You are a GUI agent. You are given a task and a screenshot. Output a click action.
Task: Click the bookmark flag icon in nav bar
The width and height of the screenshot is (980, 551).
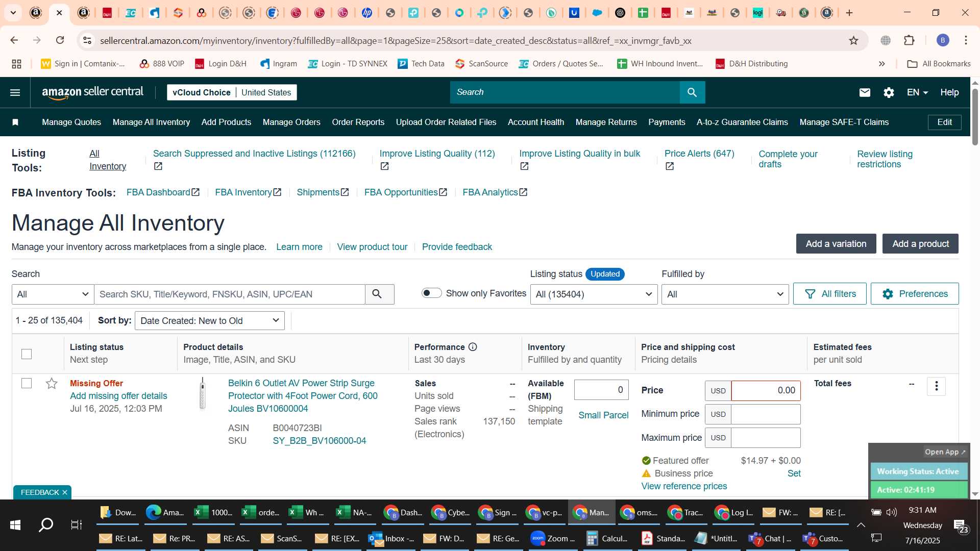pos(15,122)
